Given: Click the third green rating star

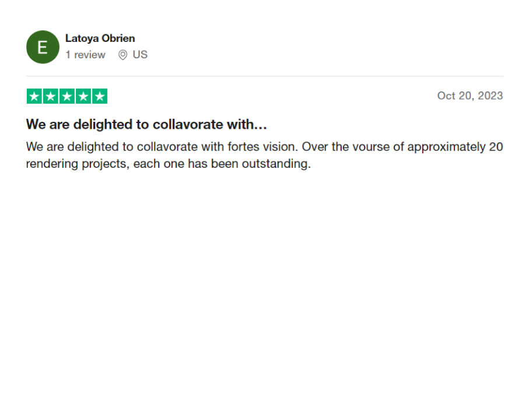Looking at the screenshot, I should click(67, 96).
